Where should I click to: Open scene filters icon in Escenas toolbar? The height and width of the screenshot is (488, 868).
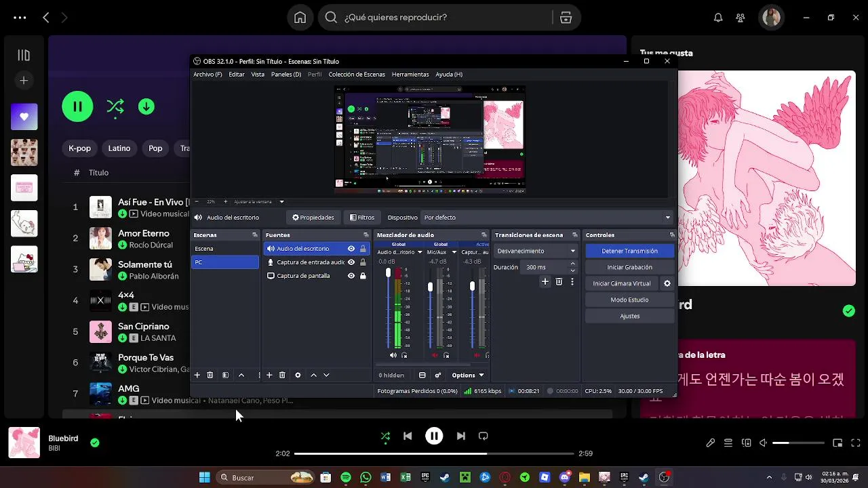(226, 375)
